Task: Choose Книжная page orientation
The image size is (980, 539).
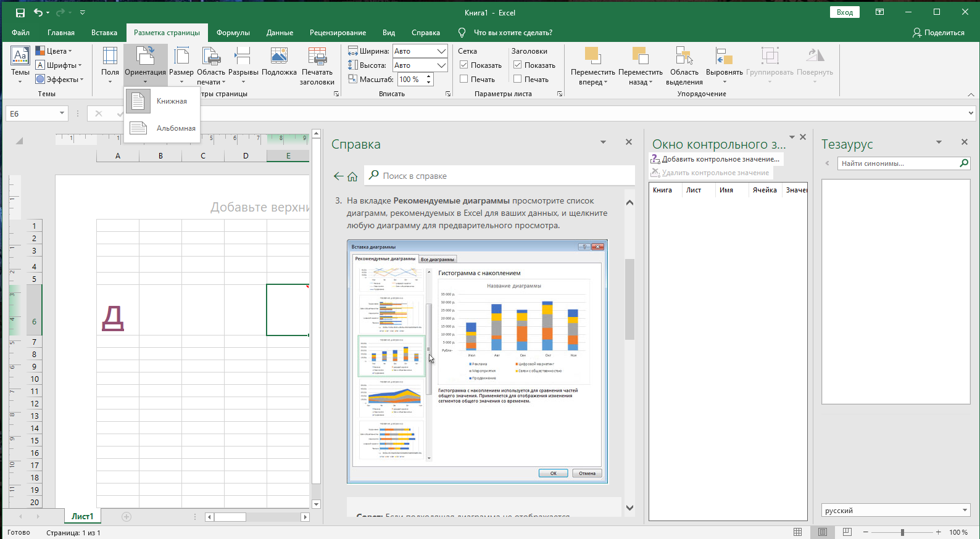Action: [x=163, y=101]
